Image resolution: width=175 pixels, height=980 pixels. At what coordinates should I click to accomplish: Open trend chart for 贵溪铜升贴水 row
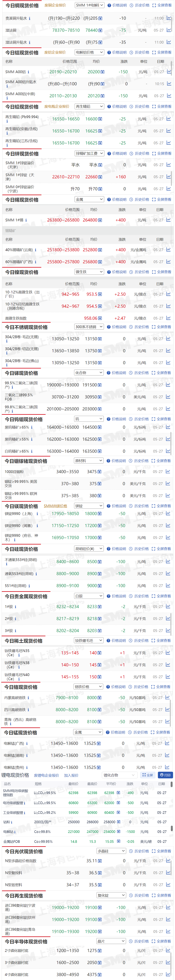(169, 18)
